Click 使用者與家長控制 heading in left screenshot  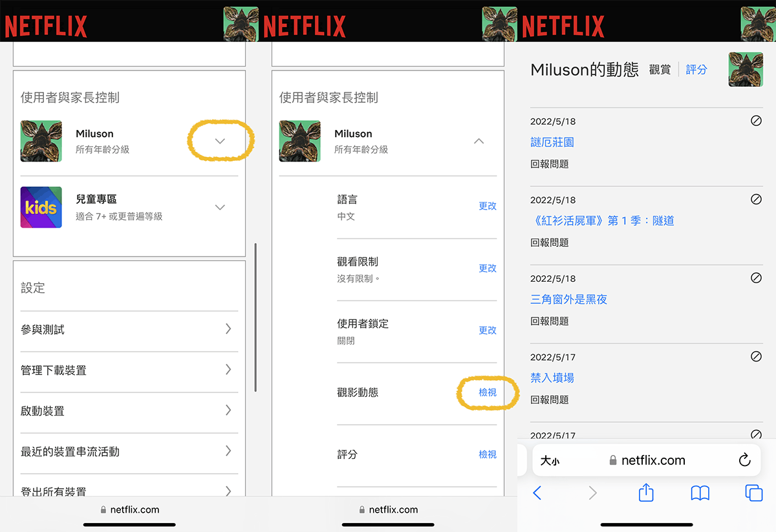coord(70,98)
